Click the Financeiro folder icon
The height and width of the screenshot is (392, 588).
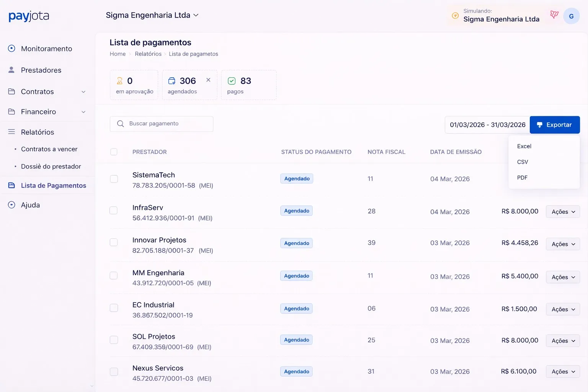click(11, 111)
